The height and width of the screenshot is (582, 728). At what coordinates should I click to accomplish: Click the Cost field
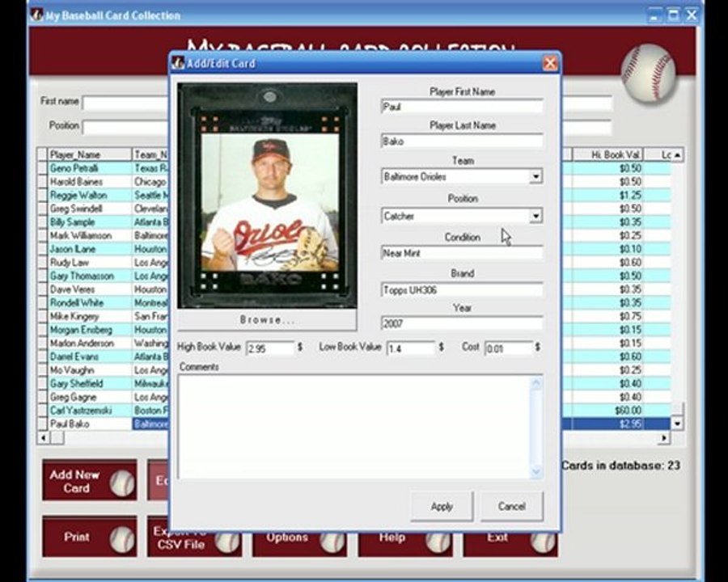509,348
